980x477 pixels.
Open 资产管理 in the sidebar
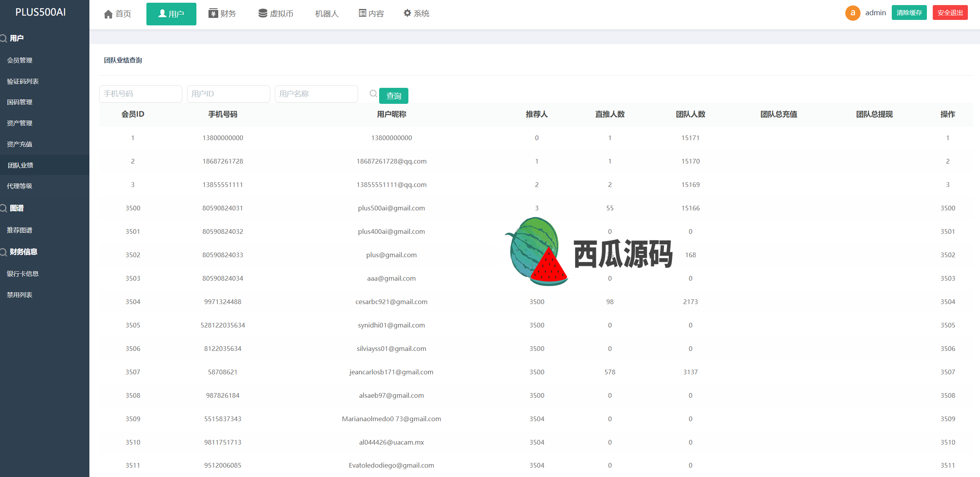pyautogui.click(x=20, y=123)
